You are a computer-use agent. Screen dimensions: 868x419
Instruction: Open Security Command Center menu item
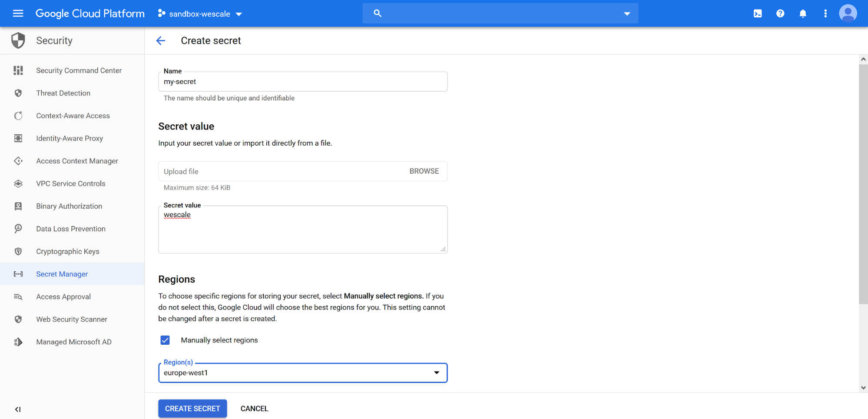72,70
